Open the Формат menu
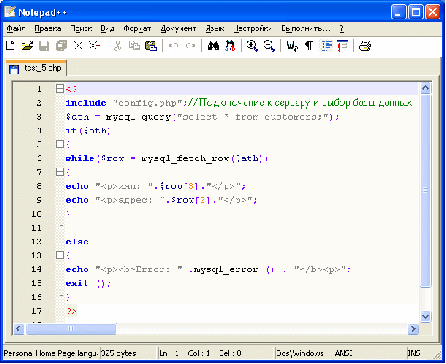Screen dimensions: 446x364 click(137, 29)
